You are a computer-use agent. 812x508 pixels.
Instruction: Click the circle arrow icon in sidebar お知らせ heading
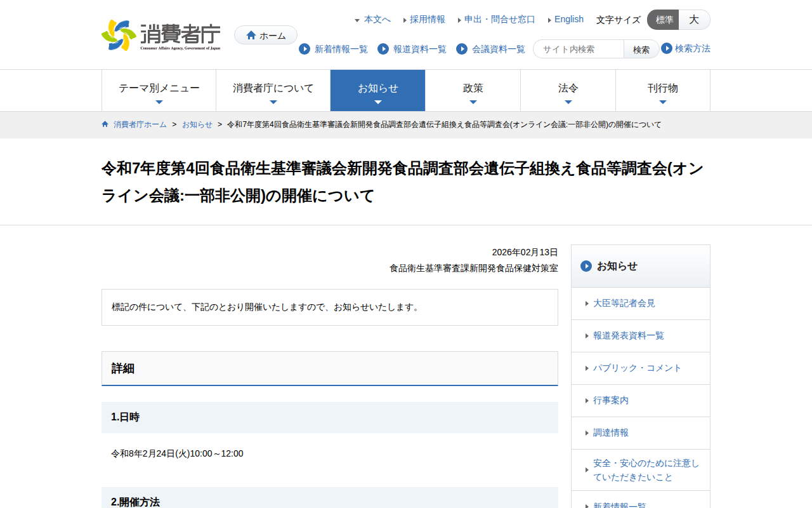[586, 266]
